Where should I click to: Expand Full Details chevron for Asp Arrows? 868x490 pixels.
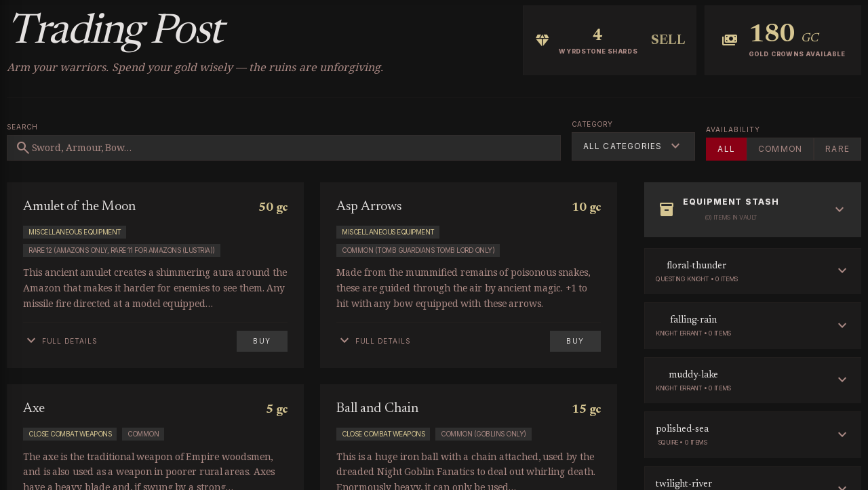(344, 340)
